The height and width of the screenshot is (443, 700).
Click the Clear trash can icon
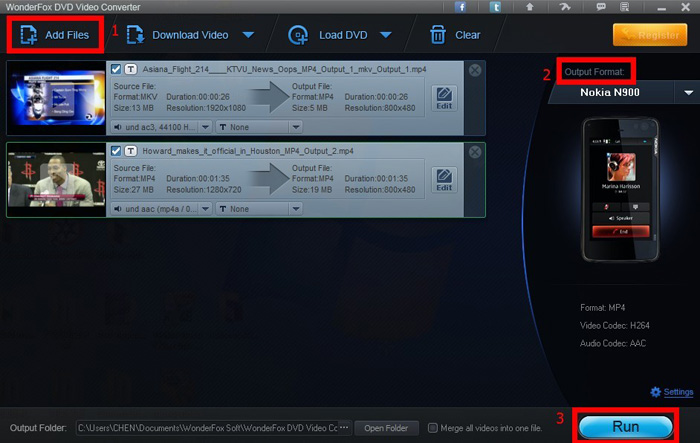[438, 35]
